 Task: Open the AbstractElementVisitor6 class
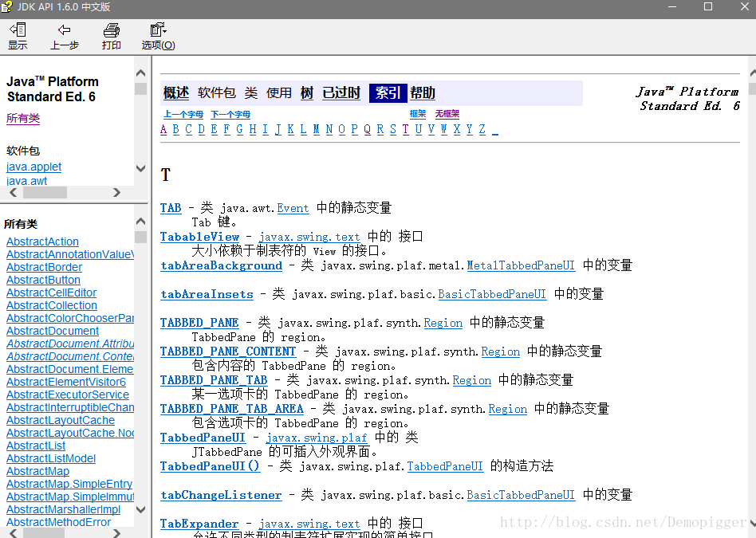[x=66, y=382]
